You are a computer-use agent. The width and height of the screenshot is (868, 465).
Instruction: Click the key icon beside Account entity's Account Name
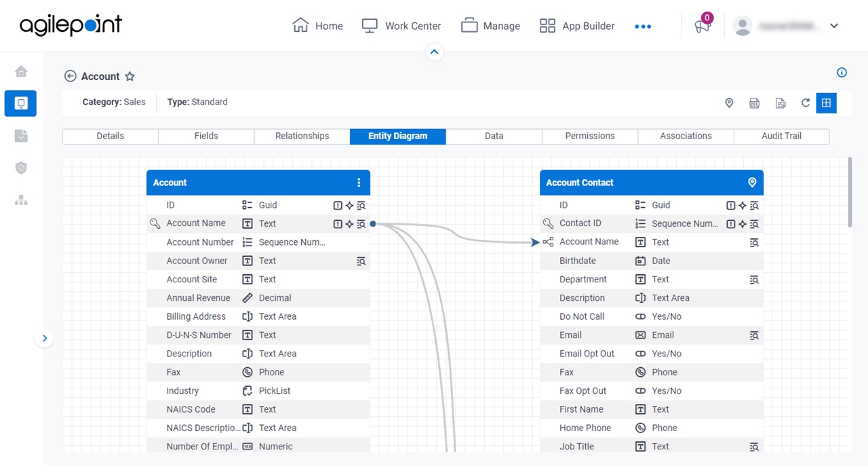(x=155, y=223)
